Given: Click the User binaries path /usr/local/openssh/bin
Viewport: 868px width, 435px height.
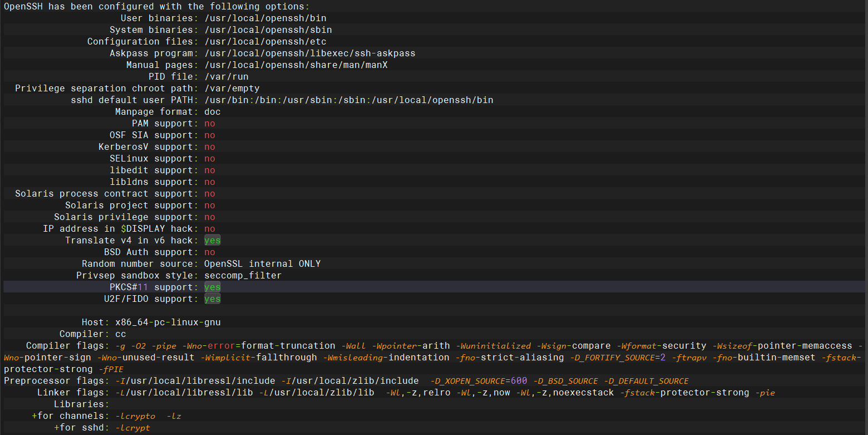Looking at the screenshot, I should coord(265,18).
